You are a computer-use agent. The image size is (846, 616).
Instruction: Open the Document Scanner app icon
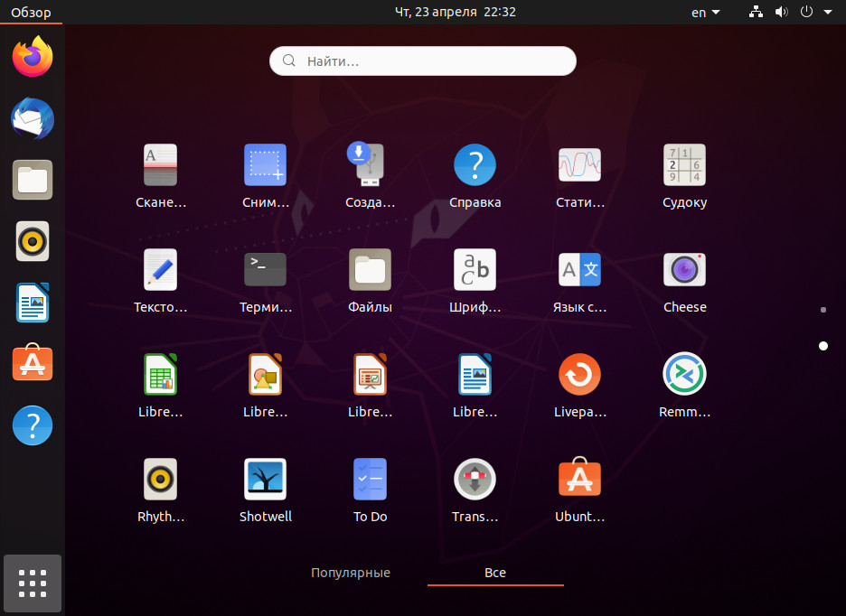[x=160, y=165]
